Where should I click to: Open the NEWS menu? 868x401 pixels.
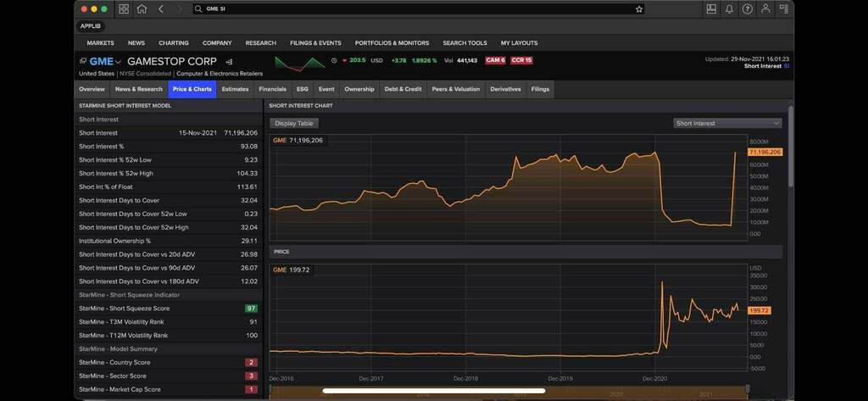coord(136,42)
